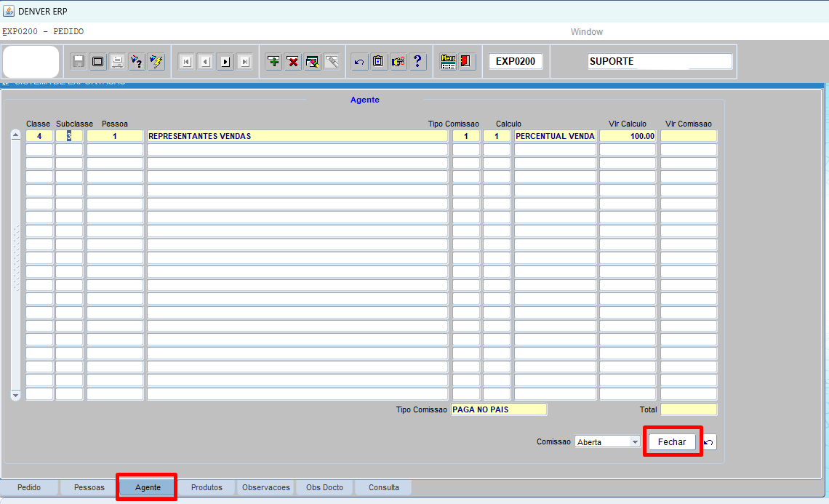Insert new record with green plus icon

click(273, 62)
